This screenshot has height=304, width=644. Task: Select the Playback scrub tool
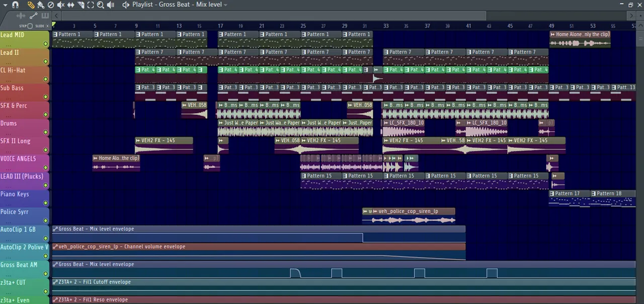(x=111, y=5)
